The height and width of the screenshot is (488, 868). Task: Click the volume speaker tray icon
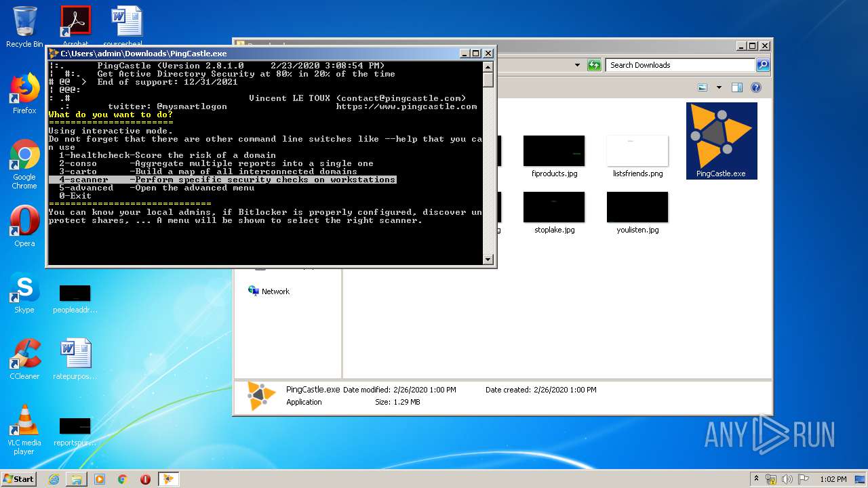pos(787,479)
